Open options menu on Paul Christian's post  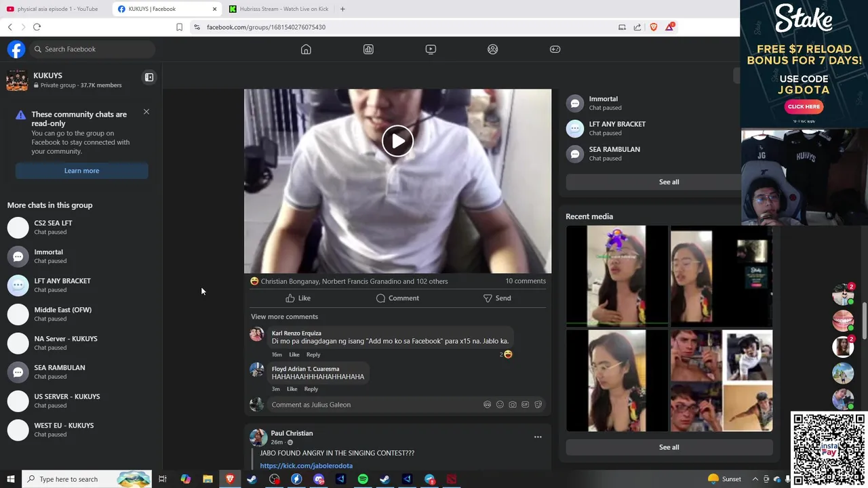[x=538, y=437]
